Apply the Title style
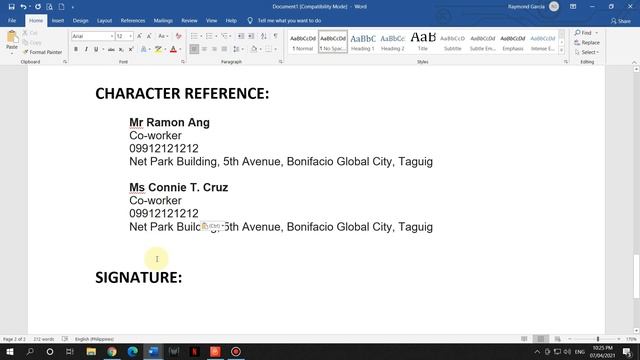The height and width of the screenshot is (360, 640). click(423, 42)
